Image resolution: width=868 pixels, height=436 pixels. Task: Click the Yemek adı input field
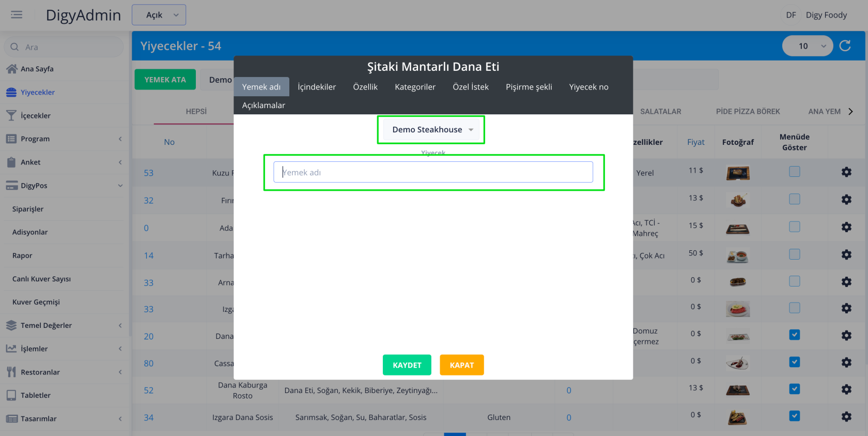pos(433,172)
